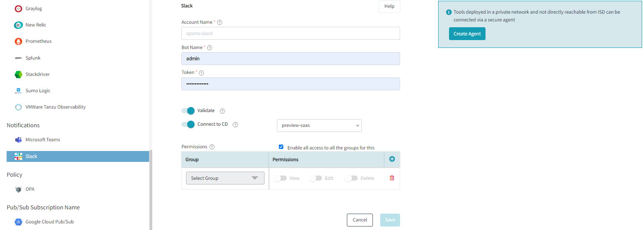Click the help icon next to Token
Screen dimensions: 644x230
tap(202, 73)
